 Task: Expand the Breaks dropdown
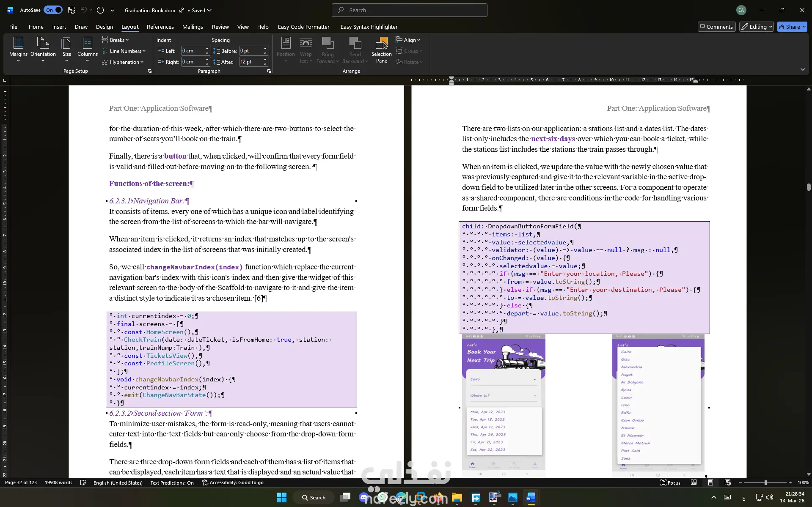(x=116, y=40)
